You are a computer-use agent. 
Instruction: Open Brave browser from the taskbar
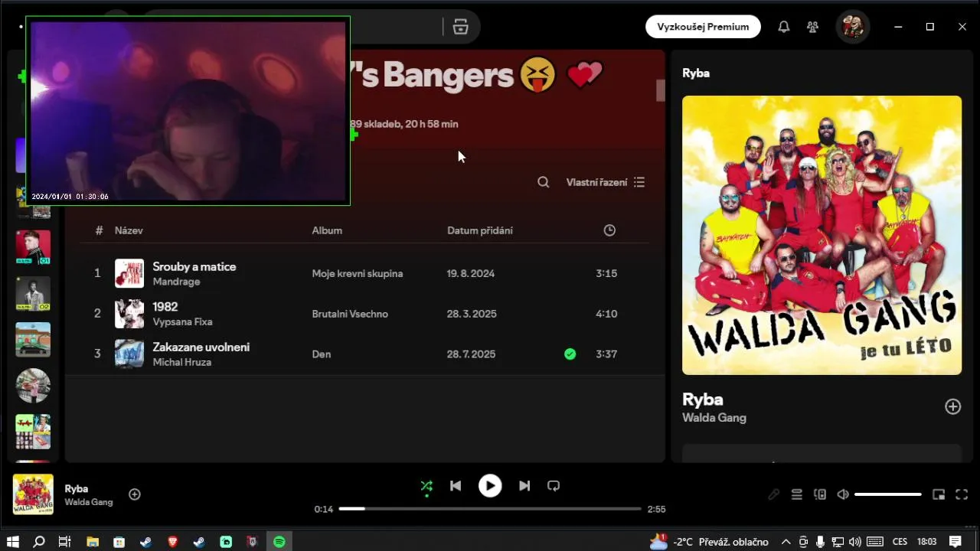pos(172,542)
